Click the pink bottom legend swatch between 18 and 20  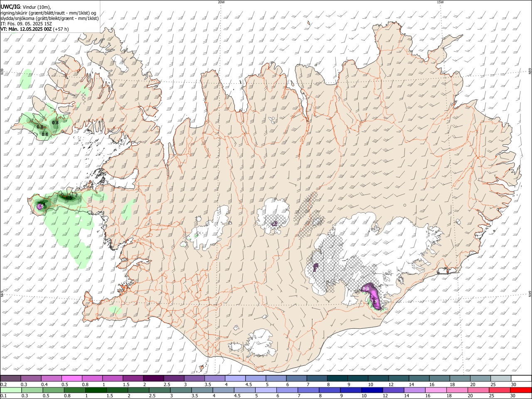coord(457,390)
